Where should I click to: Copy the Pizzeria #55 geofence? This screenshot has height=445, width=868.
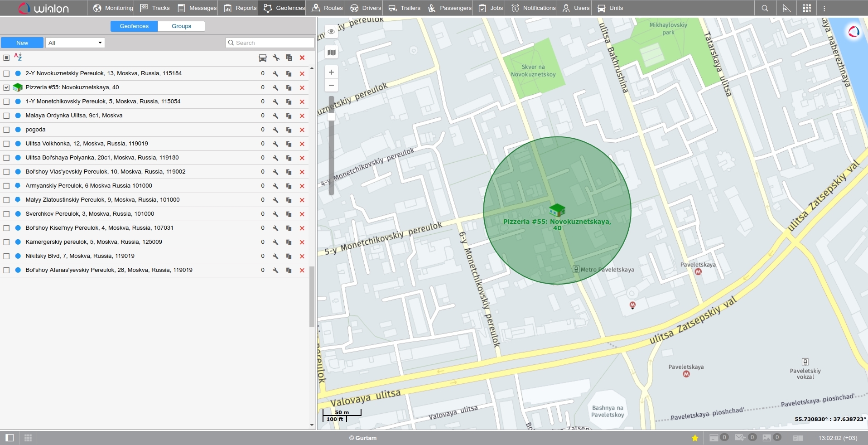(289, 88)
